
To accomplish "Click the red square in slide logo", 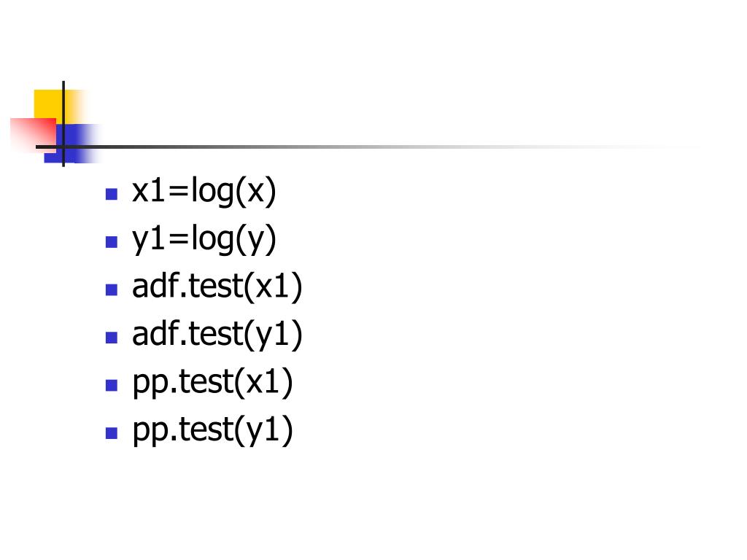I will click(x=34, y=135).
